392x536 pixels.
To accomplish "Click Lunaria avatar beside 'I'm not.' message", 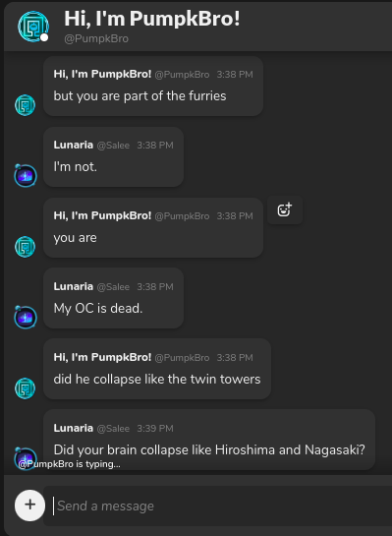I will pos(26,176).
